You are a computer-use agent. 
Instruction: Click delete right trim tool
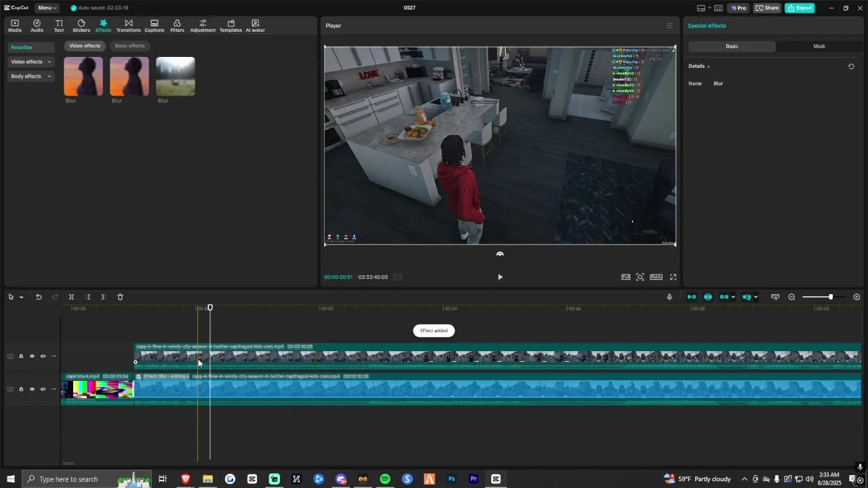pos(103,297)
